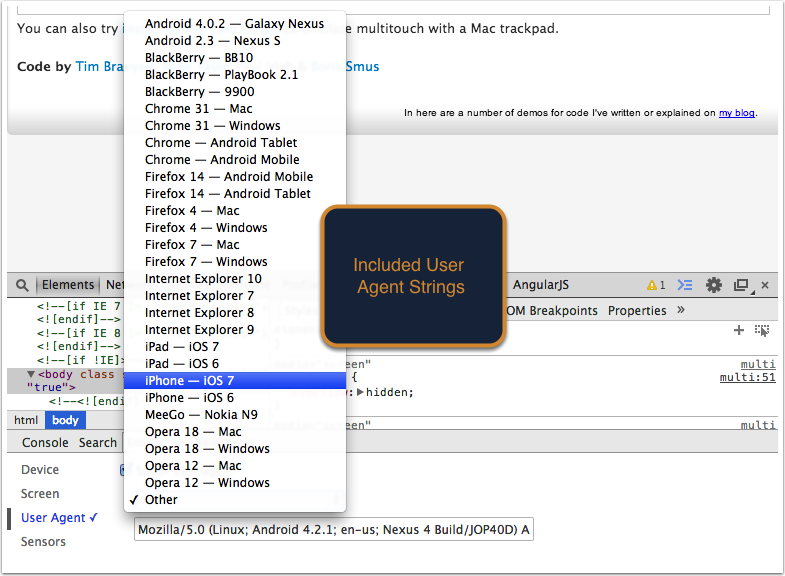This screenshot has height=576, width=785.
Task: Click the undock window icon
Action: 743,285
